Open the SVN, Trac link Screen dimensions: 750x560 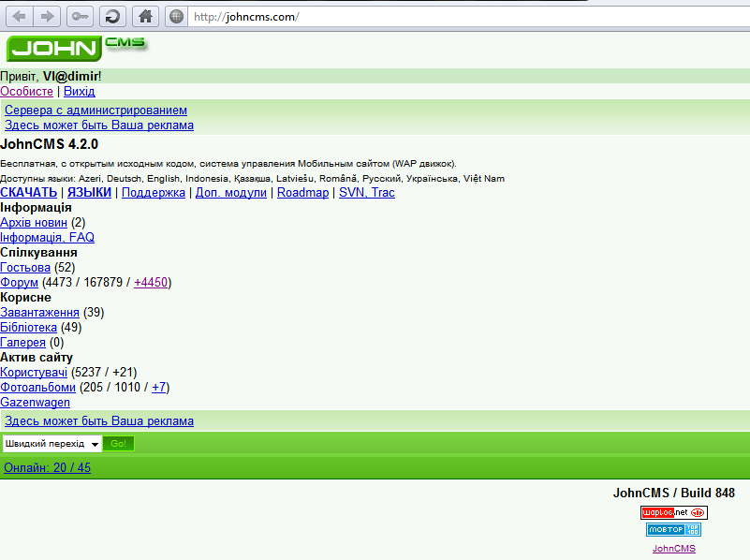pyautogui.click(x=367, y=192)
